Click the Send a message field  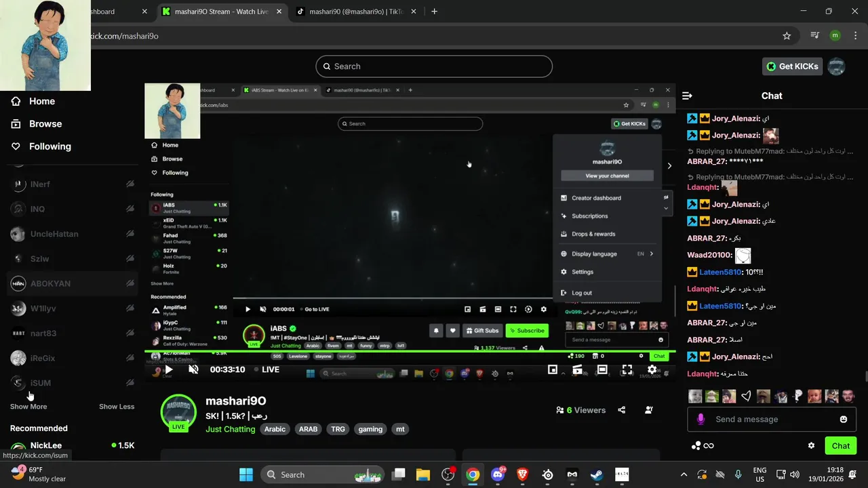click(x=773, y=419)
